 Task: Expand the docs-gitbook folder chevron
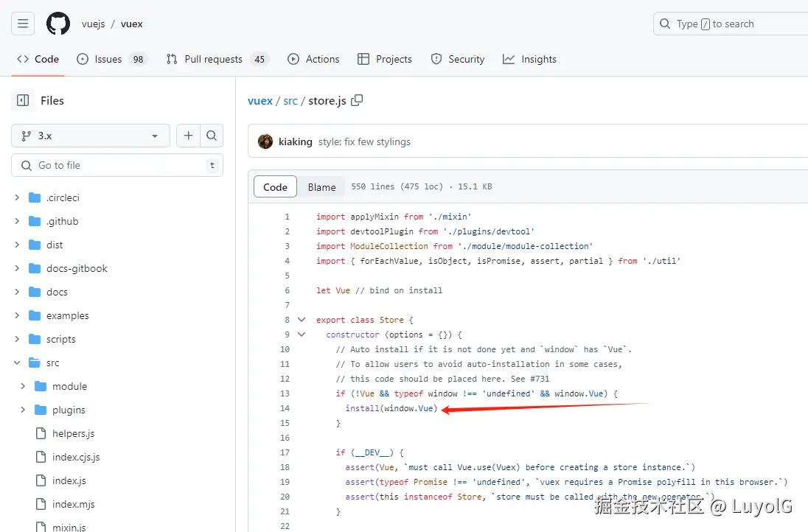click(x=17, y=268)
